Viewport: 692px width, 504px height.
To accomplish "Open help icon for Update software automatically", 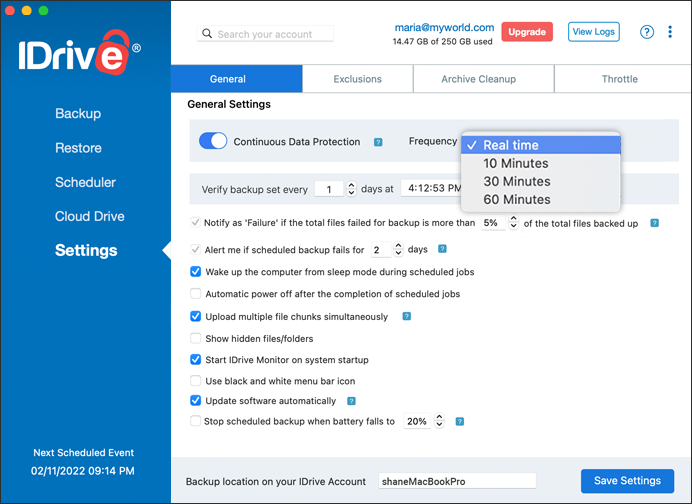I will point(351,401).
